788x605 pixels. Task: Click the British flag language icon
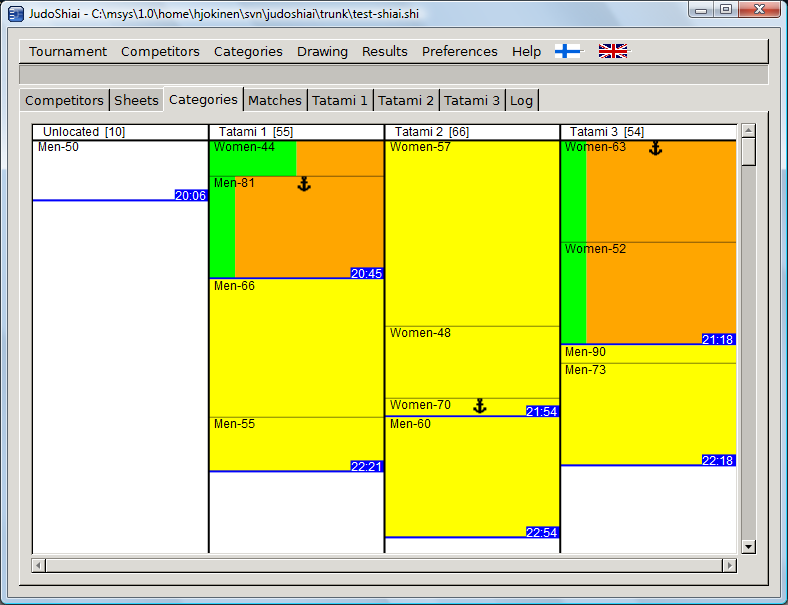tap(613, 51)
